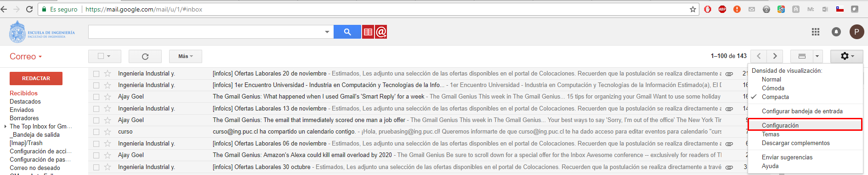
Task: Click the Chile flag extension icon
Action: (x=840, y=9)
